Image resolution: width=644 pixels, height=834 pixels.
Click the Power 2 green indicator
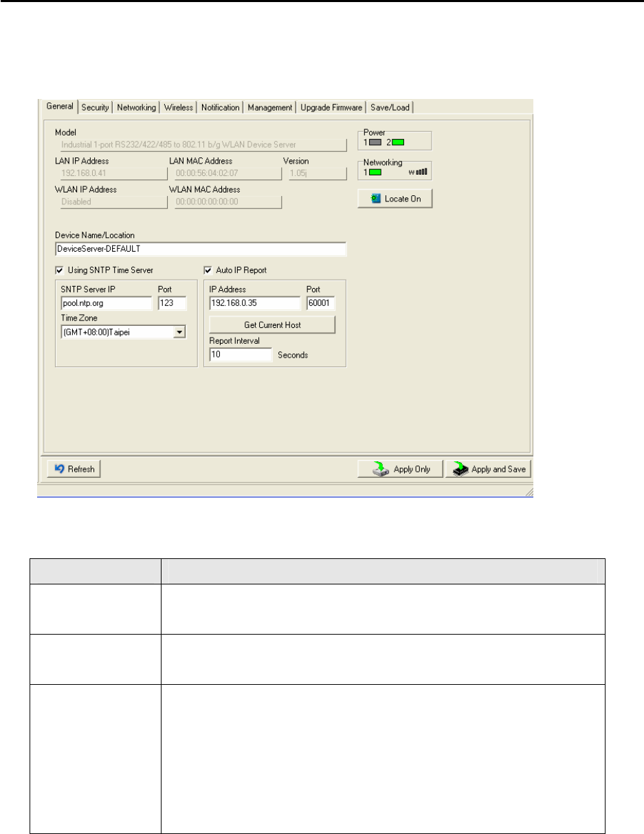click(399, 143)
